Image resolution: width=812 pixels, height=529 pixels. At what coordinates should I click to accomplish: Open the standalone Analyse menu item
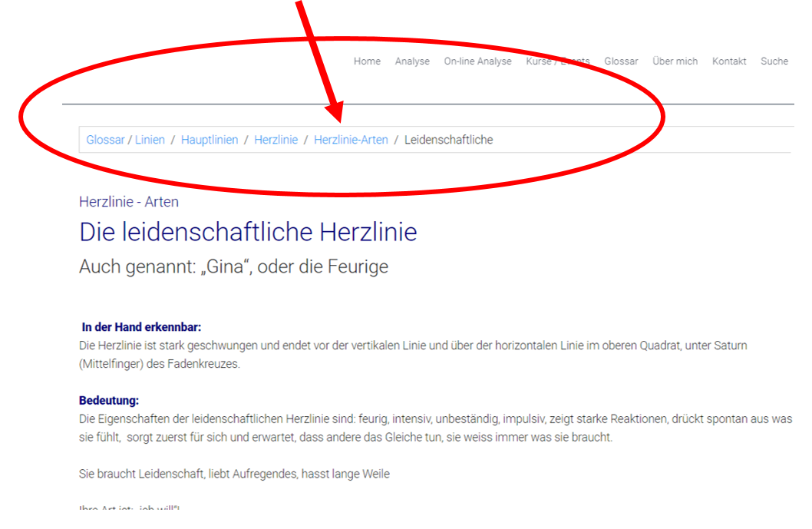pyautogui.click(x=412, y=61)
